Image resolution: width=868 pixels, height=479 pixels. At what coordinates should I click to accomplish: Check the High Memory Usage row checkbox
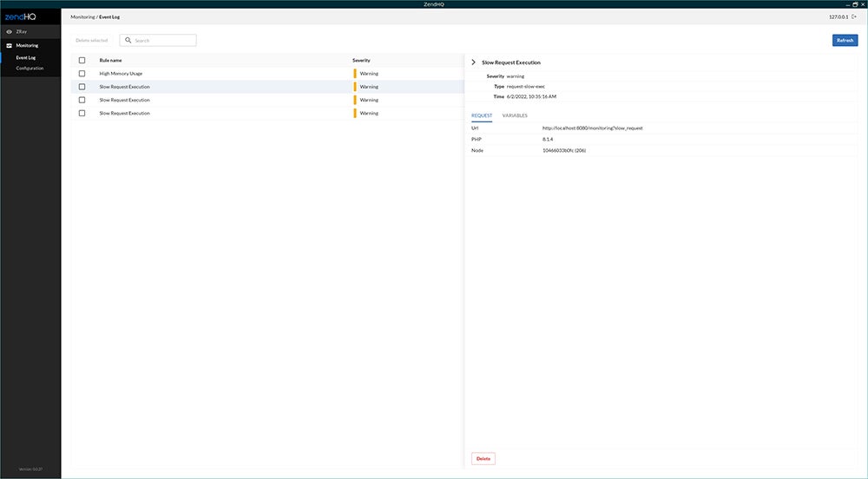[82, 74]
